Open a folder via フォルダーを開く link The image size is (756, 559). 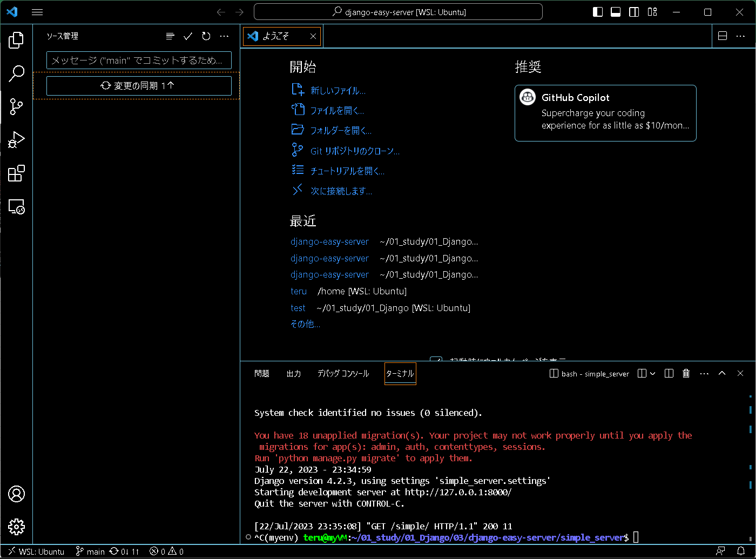(341, 130)
